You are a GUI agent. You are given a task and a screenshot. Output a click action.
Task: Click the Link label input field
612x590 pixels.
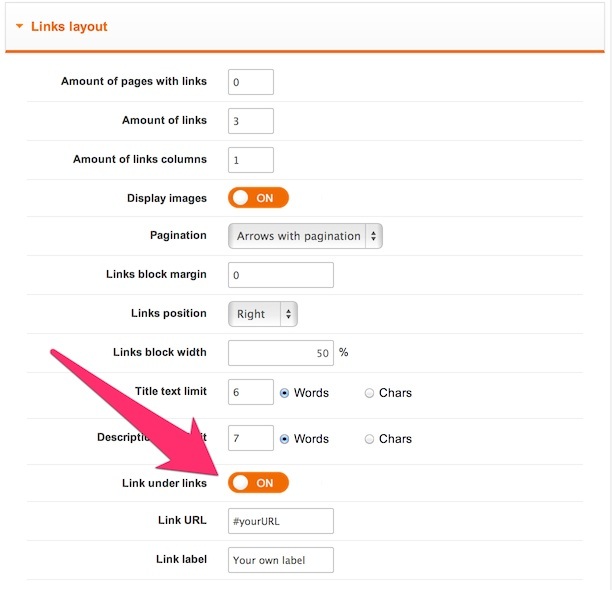pyautogui.click(x=281, y=560)
